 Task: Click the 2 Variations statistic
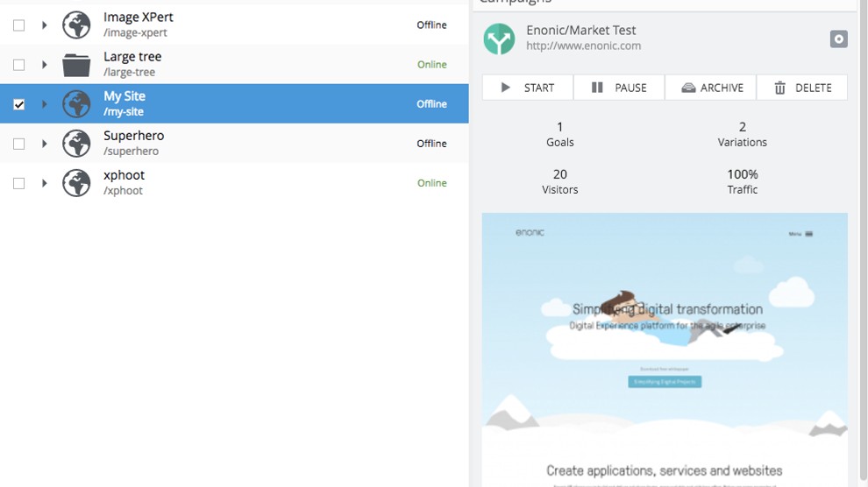click(x=743, y=134)
